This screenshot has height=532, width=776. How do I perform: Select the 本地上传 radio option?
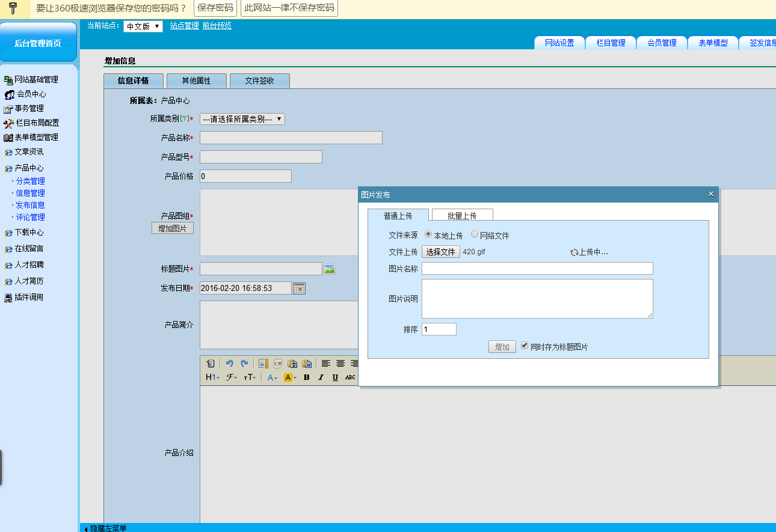[x=428, y=235]
